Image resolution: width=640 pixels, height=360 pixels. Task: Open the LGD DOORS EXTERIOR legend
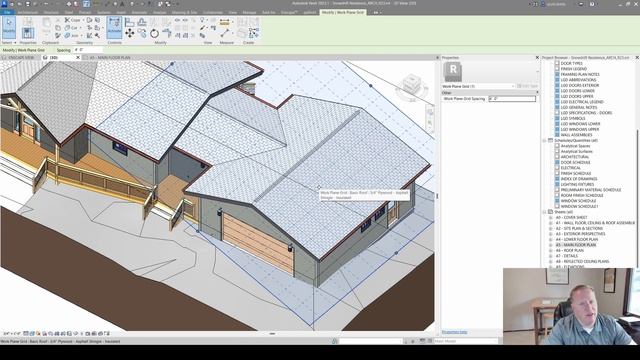(580, 85)
